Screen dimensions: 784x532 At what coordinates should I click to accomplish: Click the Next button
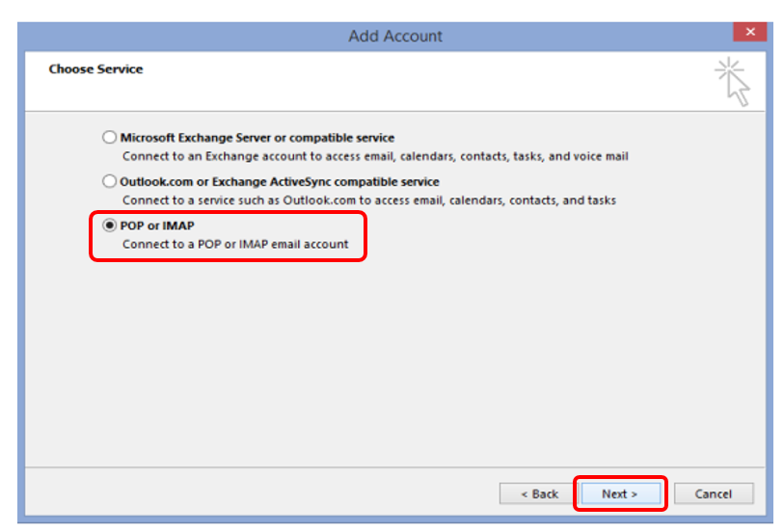(x=619, y=493)
